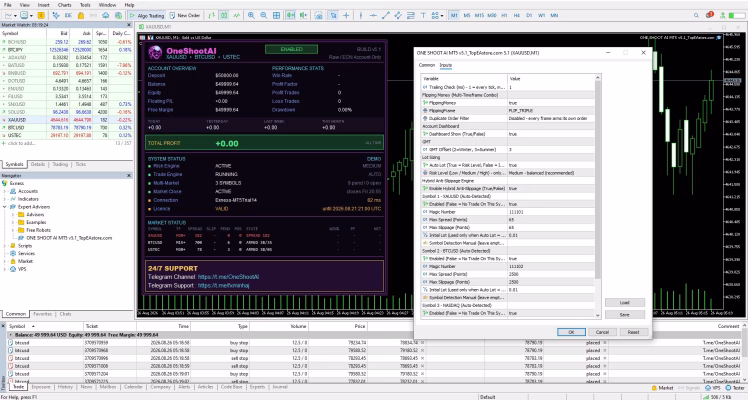Viewport: 748px width, 400px height.
Task: Switch chart to H1 timeframe
Action: click(504, 15)
